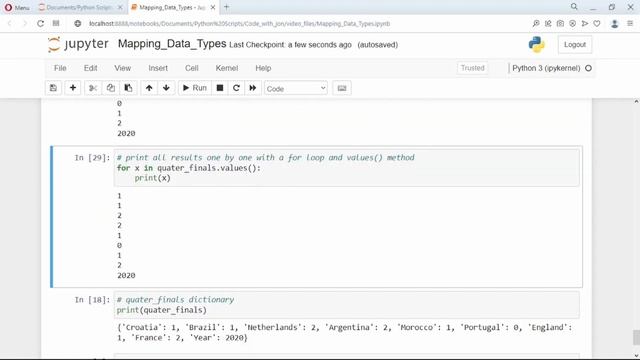Restart the kernel icon
This screenshot has width=640, height=360.
(236, 88)
